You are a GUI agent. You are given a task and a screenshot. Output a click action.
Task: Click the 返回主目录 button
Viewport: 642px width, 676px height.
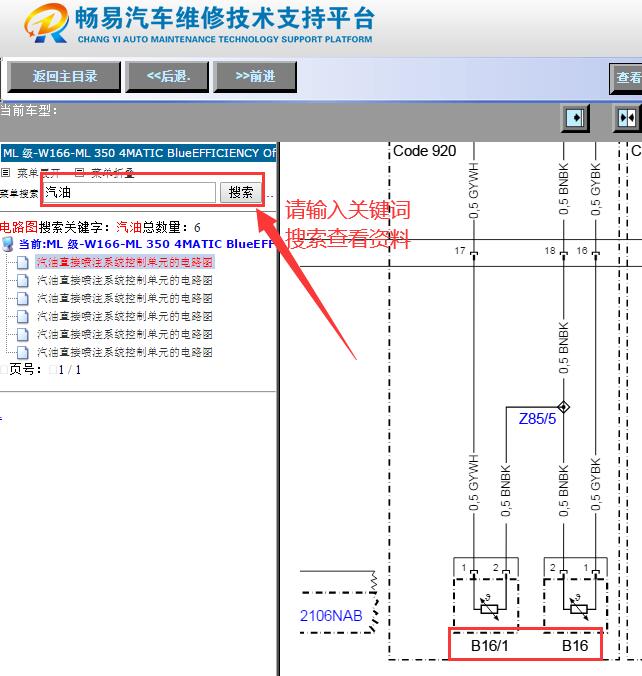coord(64,77)
